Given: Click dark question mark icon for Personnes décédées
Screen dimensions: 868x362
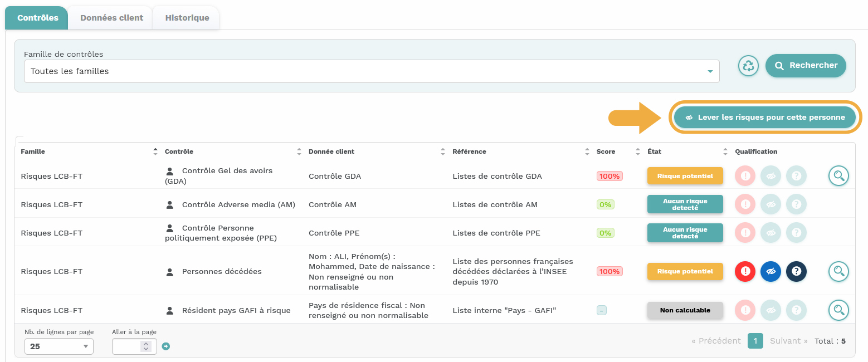Looking at the screenshot, I should pyautogui.click(x=796, y=271).
